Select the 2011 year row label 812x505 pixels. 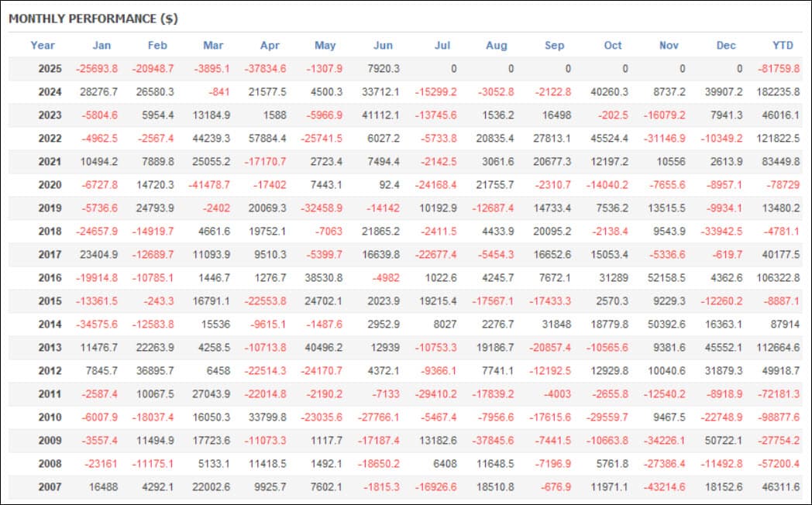tap(50, 394)
